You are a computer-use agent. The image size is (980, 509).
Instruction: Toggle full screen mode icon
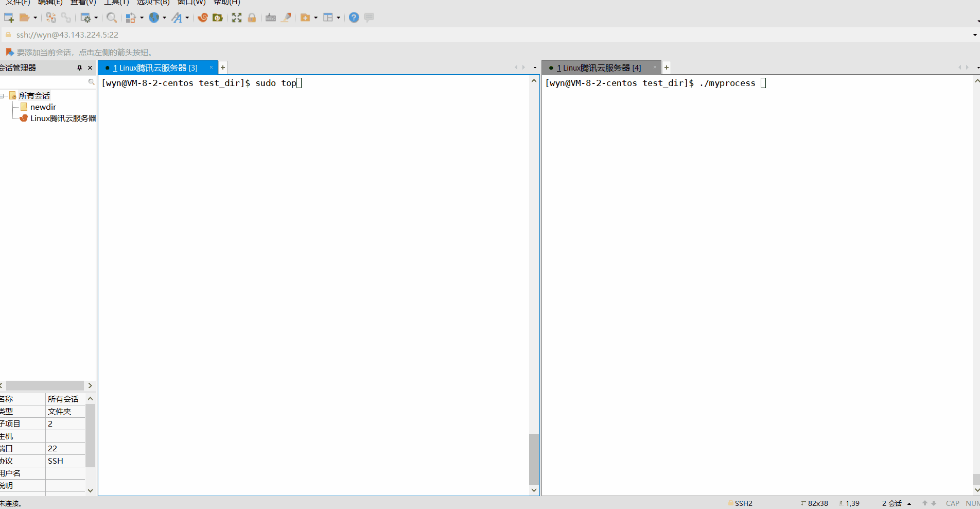[237, 18]
